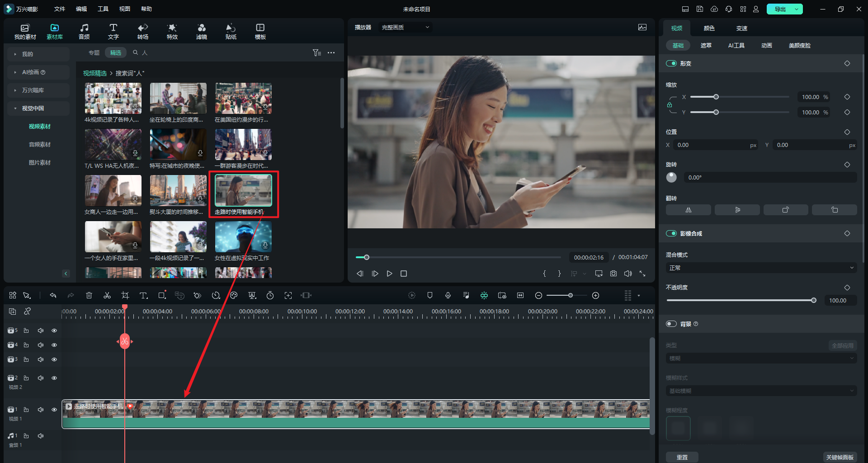The image size is (868, 463).
Task: Open the playback quality (完整画质) dropdown
Action: click(x=405, y=28)
